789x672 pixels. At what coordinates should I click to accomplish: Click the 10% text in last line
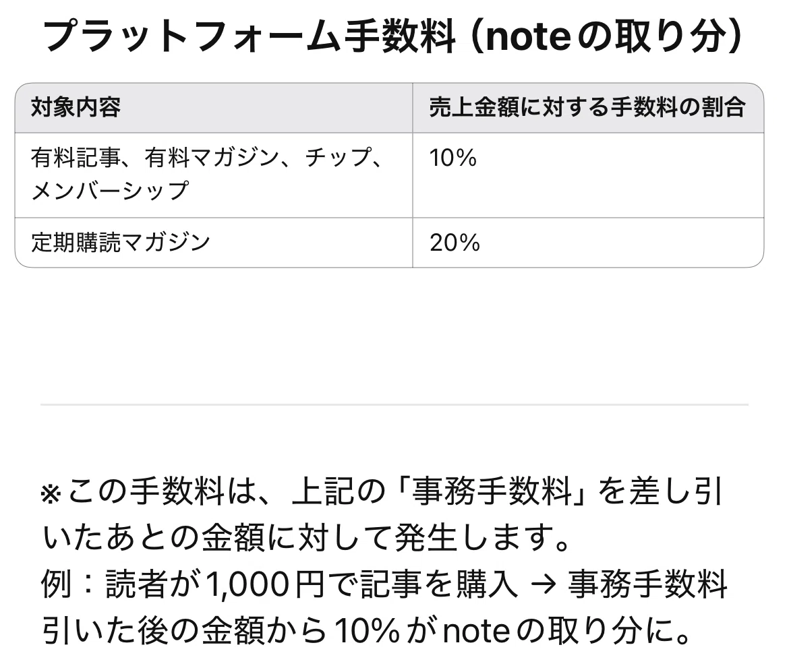click(368, 631)
